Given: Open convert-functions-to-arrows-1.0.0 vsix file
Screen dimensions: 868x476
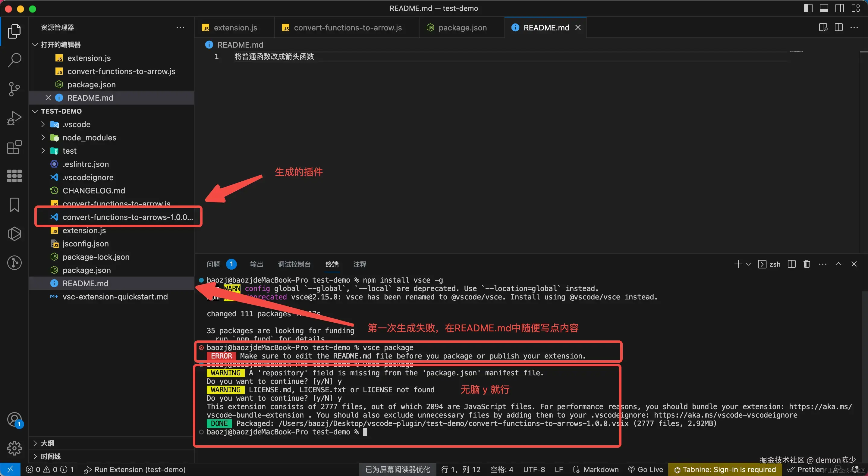Looking at the screenshot, I should click(x=127, y=217).
